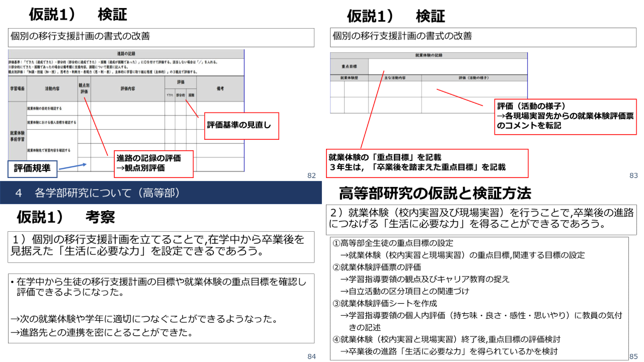Click the 評価（活動の様子） column header
The height and width of the screenshot is (362, 644).
(x=474, y=78)
